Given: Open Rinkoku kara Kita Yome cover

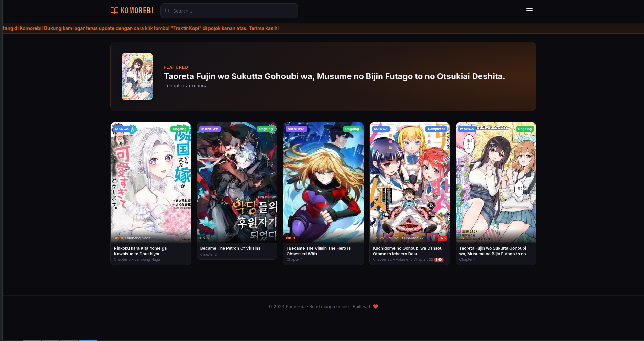Looking at the screenshot, I should 151,183.
